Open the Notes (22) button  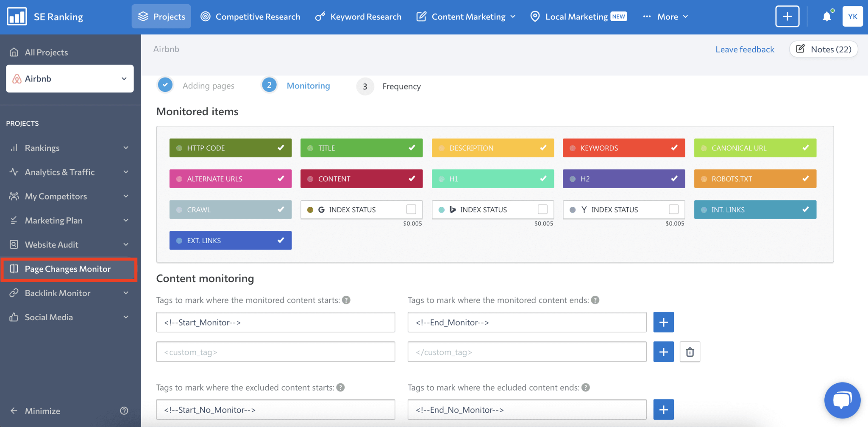pyautogui.click(x=823, y=49)
